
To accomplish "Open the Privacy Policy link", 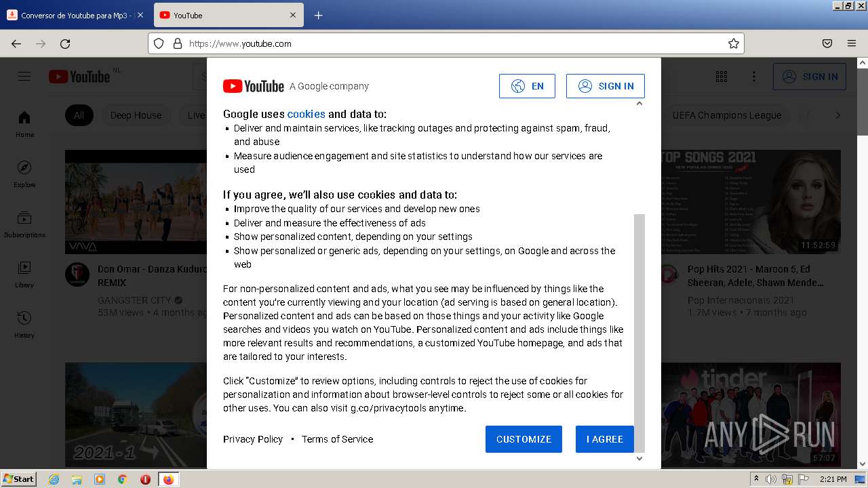I will pyautogui.click(x=253, y=439).
